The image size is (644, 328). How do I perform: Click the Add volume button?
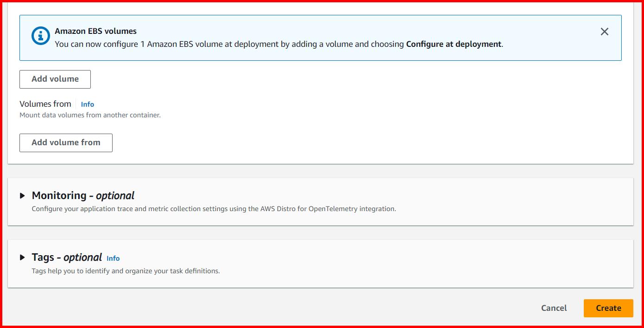tap(55, 79)
